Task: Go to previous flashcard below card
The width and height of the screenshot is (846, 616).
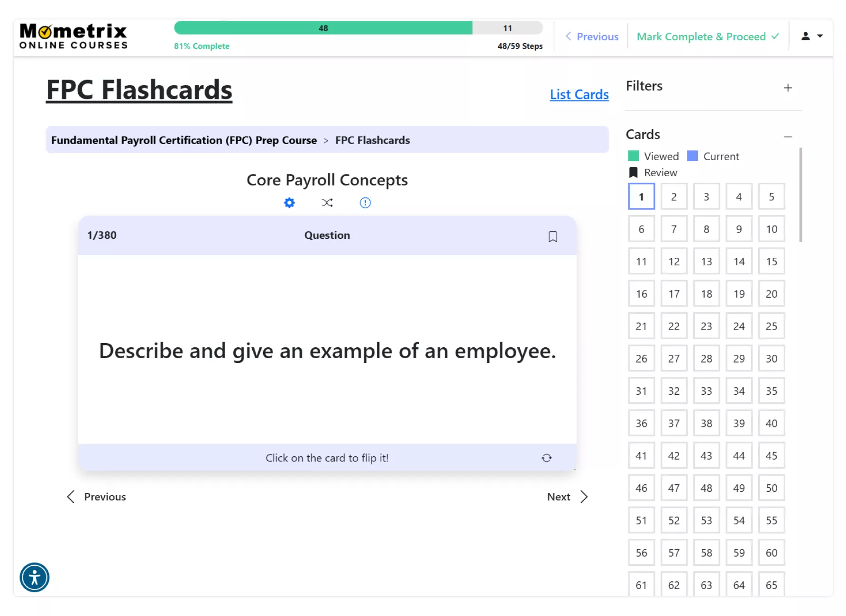Action: (97, 497)
